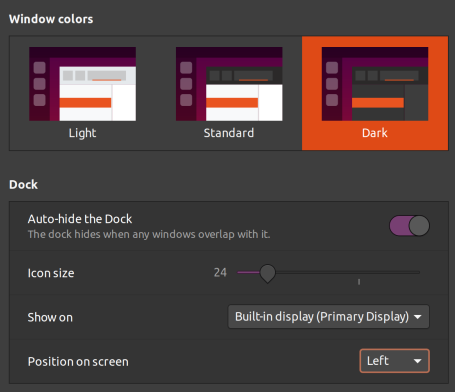Toggle the Auto-hide the Dock switch
Image resolution: width=455 pixels, height=392 pixels.
click(409, 226)
